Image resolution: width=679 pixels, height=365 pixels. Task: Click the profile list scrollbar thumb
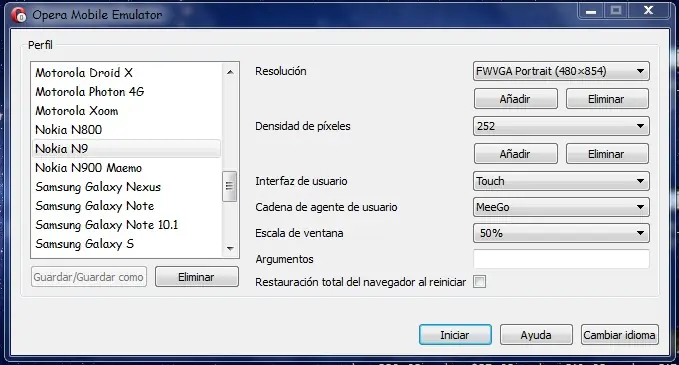pos(230,187)
